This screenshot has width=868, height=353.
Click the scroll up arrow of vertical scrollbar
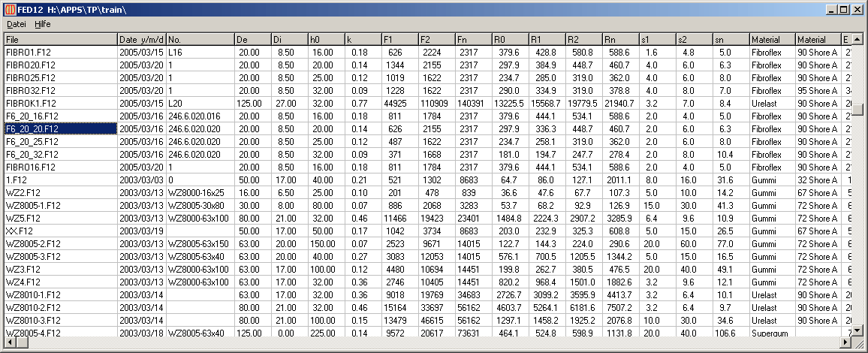pyautogui.click(x=857, y=39)
